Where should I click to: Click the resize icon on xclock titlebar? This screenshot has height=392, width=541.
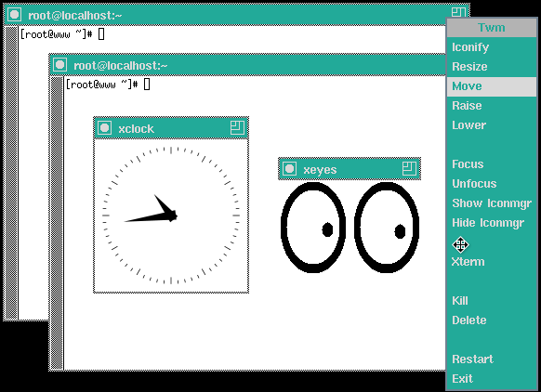[237, 128]
